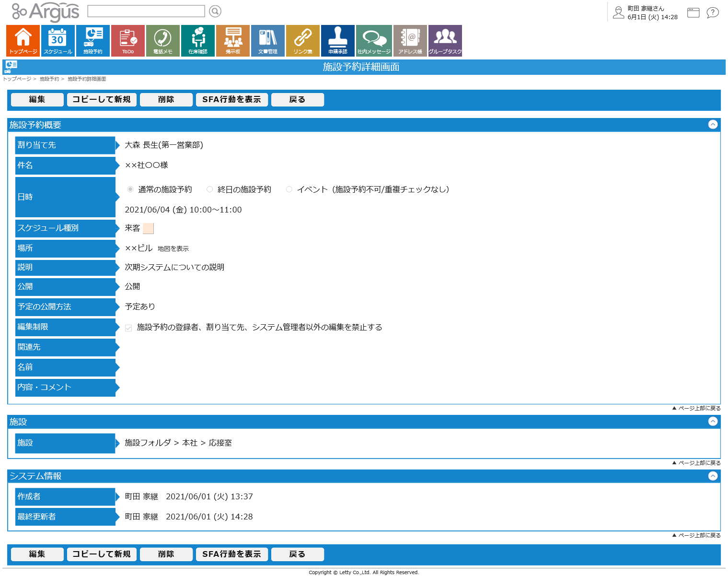Click the top SFA行動を表示 button
The image size is (728, 577).
tap(231, 99)
